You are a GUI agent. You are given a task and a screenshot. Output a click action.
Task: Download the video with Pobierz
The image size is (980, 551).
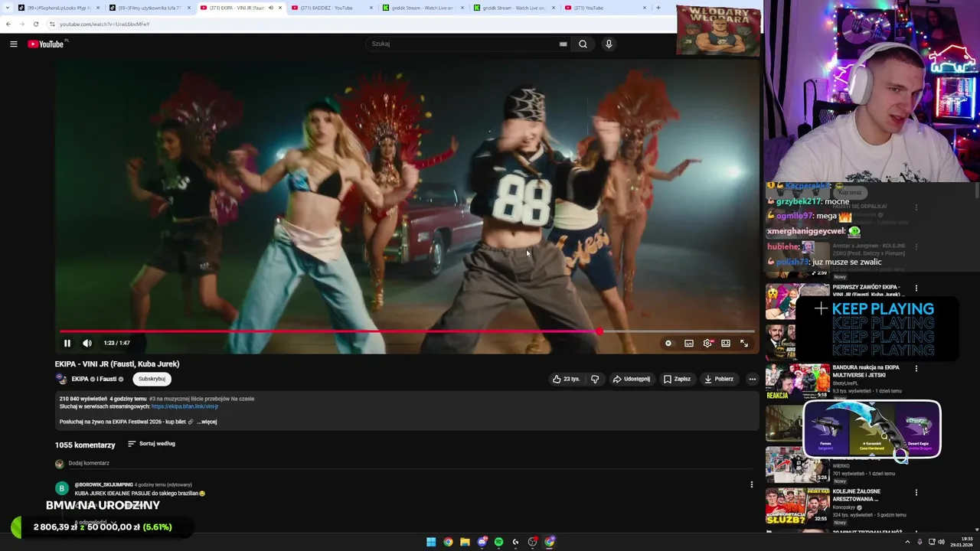[719, 379]
